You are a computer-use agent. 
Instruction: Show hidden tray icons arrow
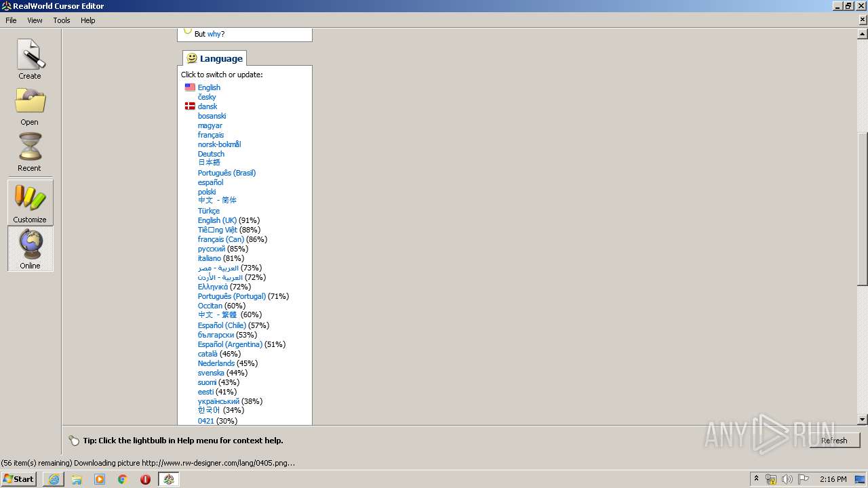[x=756, y=479]
